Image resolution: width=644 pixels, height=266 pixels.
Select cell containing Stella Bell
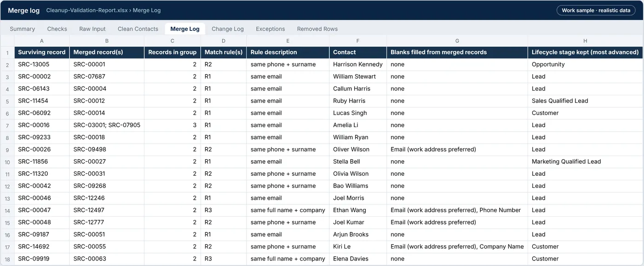coord(358,162)
